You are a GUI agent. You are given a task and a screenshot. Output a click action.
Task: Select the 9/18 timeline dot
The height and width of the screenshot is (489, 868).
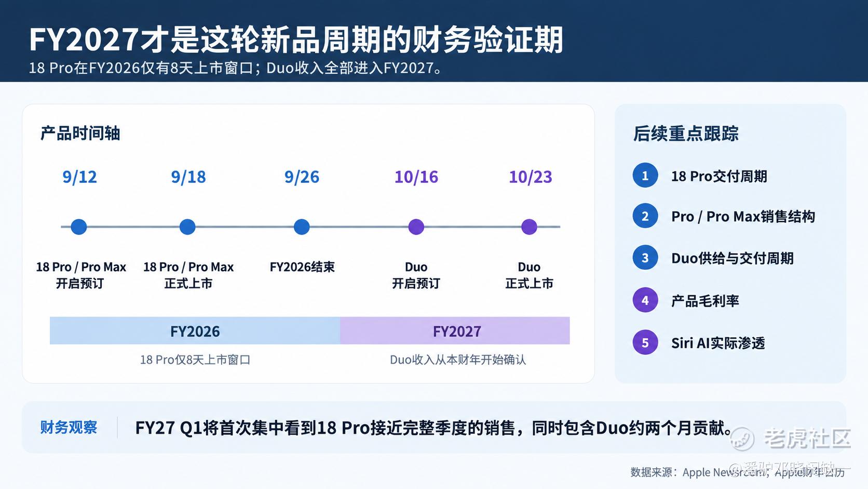click(x=187, y=227)
